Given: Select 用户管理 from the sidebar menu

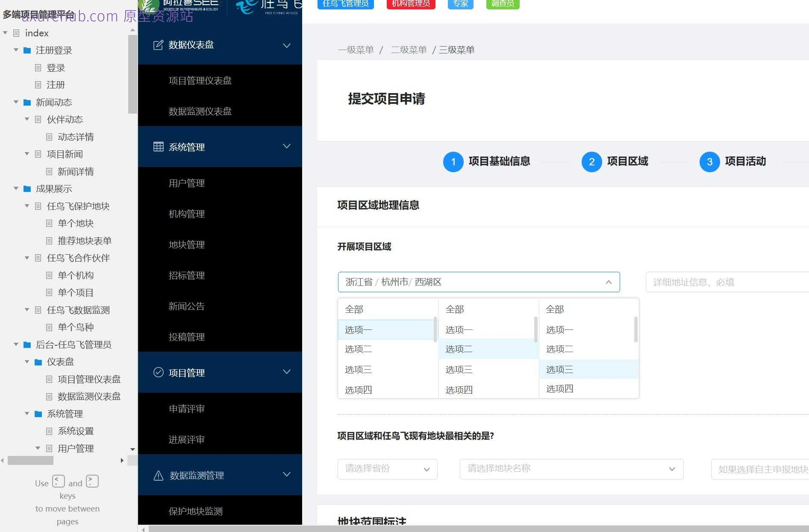Looking at the screenshot, I should 186,183.
